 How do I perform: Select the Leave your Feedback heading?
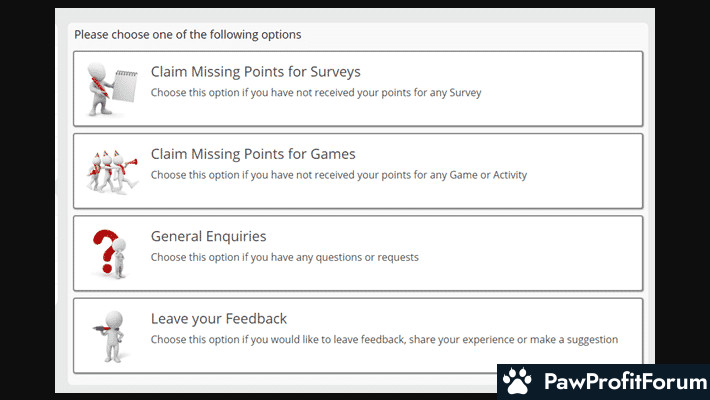tap(219, 318)
